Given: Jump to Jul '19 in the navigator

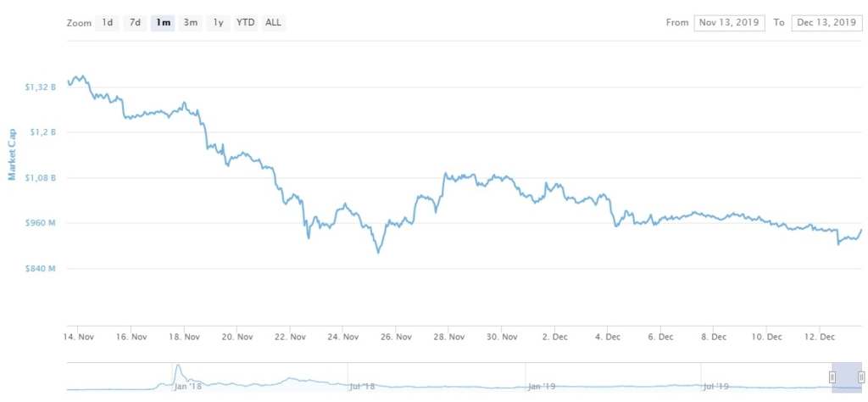Looking at the screenshot, I should 717,386.
